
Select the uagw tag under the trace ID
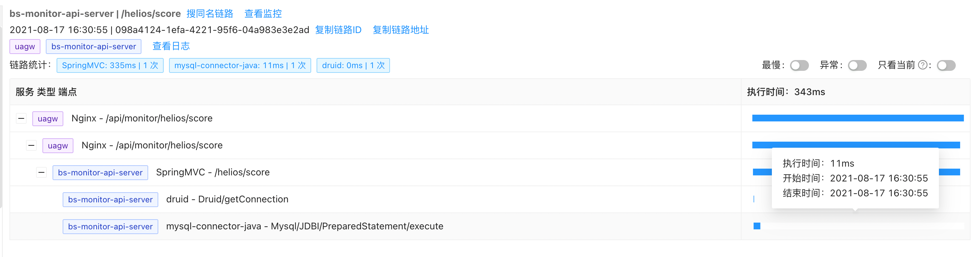pyautogui.click(x=25, y=47)
